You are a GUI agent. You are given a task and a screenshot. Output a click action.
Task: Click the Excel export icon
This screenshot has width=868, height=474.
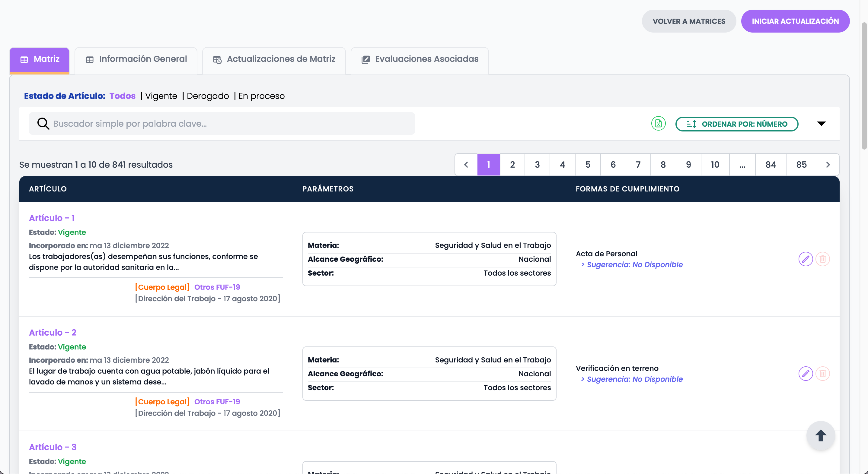coord(658,124)
